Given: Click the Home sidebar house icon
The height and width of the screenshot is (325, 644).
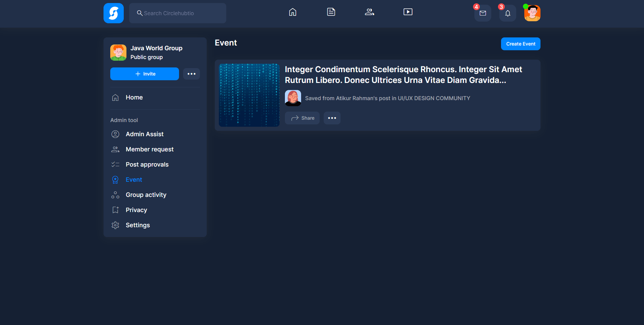Looking at the screenshot, I should [x=115, y=97].
